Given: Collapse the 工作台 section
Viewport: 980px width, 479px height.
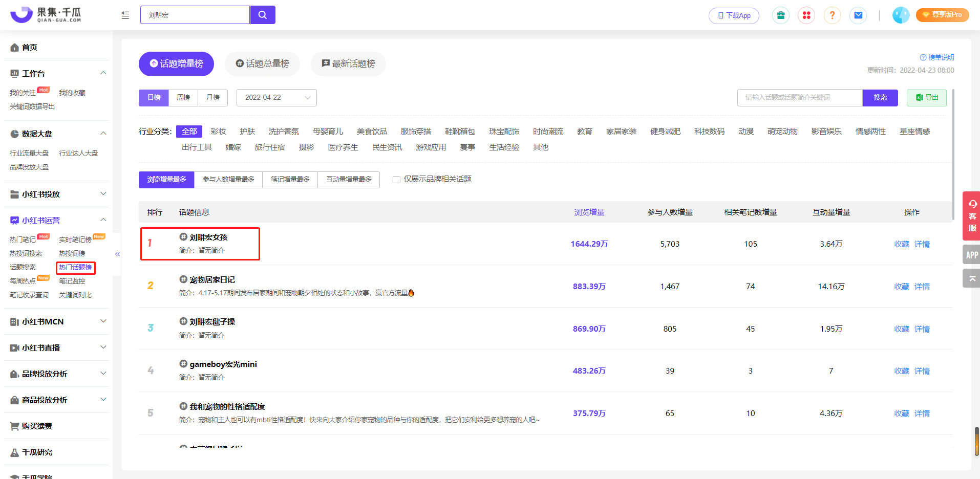Looking at the screenshot, I should point(103,73).
